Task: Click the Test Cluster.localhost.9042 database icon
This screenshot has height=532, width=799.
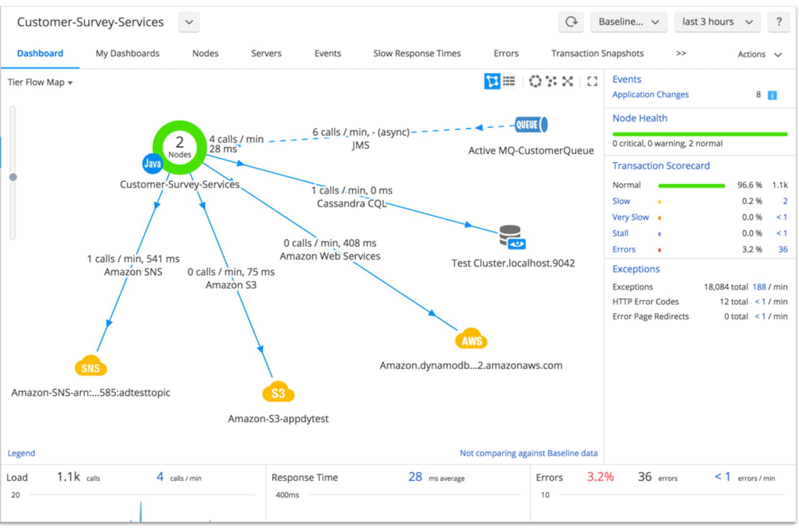Action: coord(511,236)
